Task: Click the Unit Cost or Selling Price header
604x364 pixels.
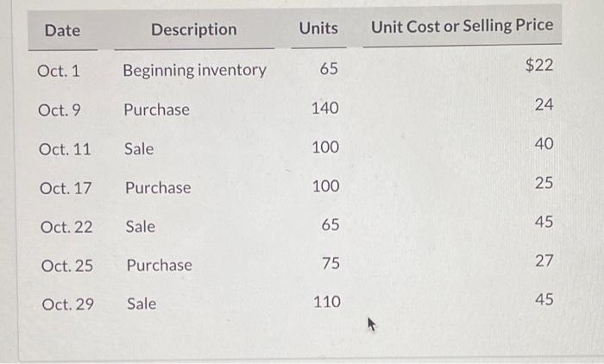Action: (x=462, y=26)
